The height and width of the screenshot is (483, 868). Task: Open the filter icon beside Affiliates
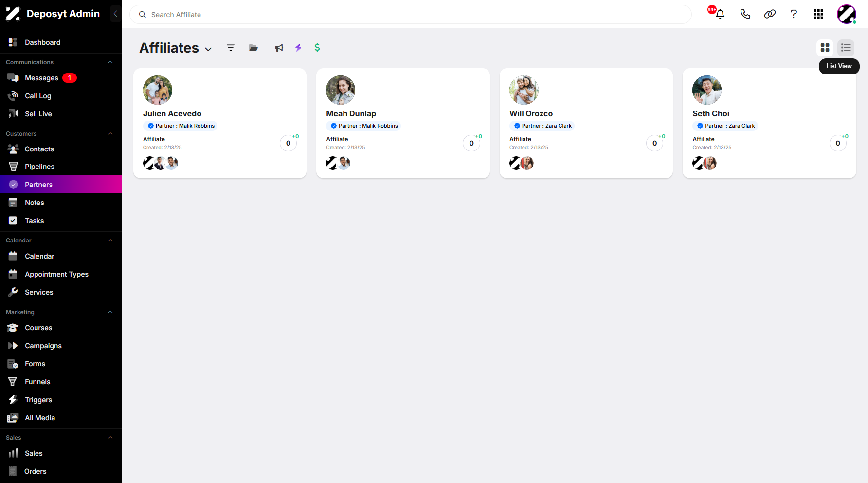pyautogui.click(x=231, y=48)
